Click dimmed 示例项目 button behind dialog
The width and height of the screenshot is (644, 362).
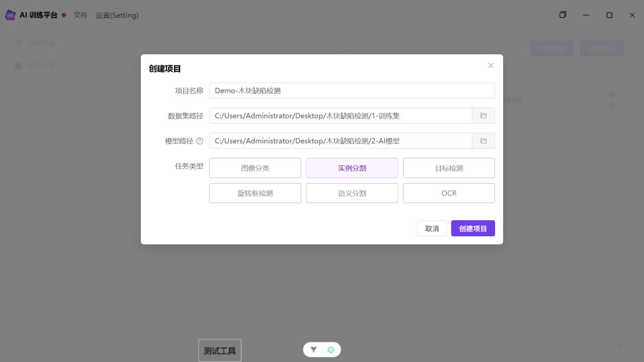coord(552,48)
